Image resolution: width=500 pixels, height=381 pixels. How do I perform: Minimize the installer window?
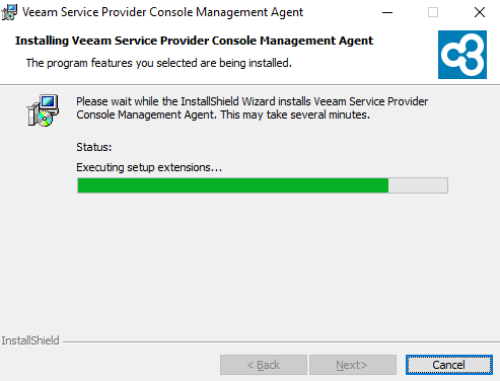(x=387, y=13)
